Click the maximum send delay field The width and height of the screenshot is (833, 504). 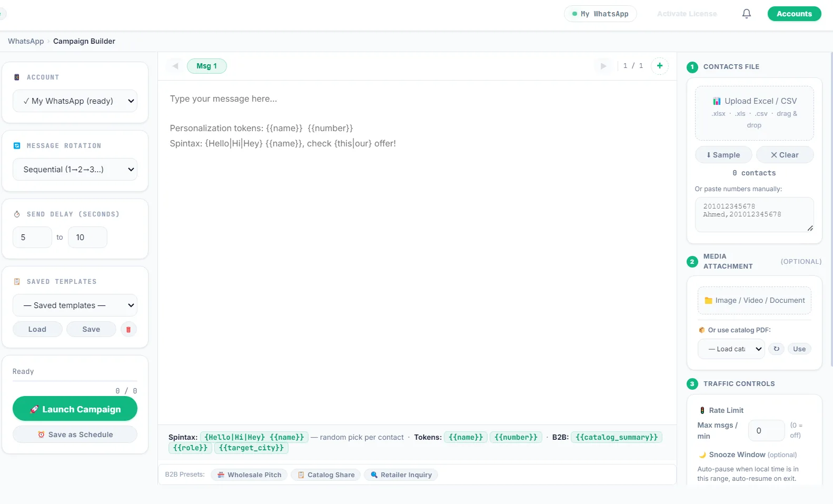[x=87, y=238]
